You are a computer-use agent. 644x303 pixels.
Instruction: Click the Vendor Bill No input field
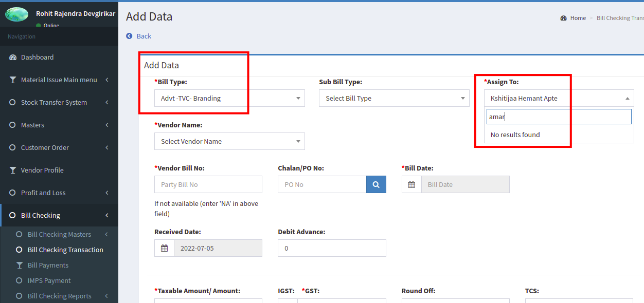coord(208,184)
